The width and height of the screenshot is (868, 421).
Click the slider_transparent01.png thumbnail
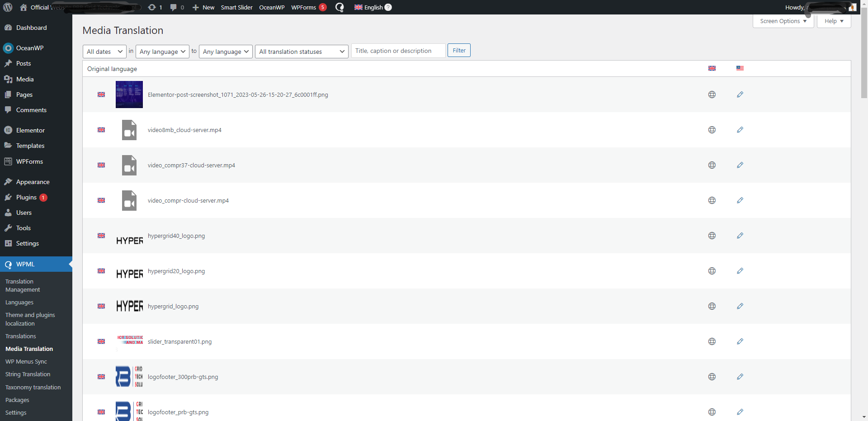click(129, 341)
